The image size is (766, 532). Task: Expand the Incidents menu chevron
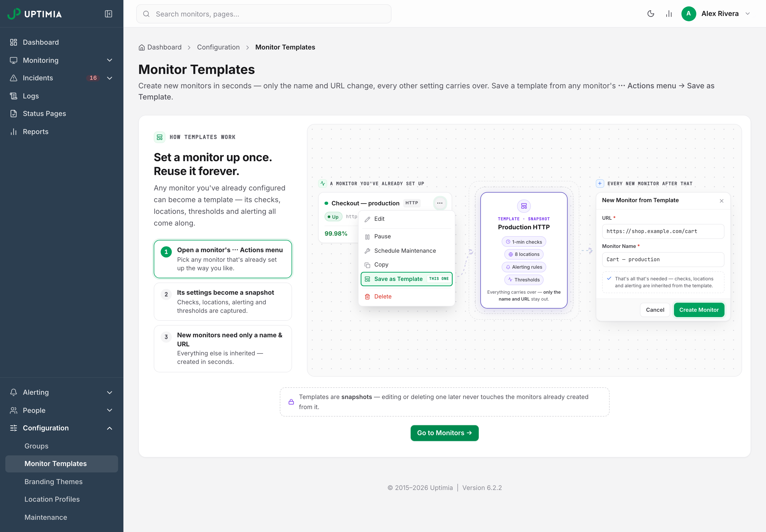[110, 78]
